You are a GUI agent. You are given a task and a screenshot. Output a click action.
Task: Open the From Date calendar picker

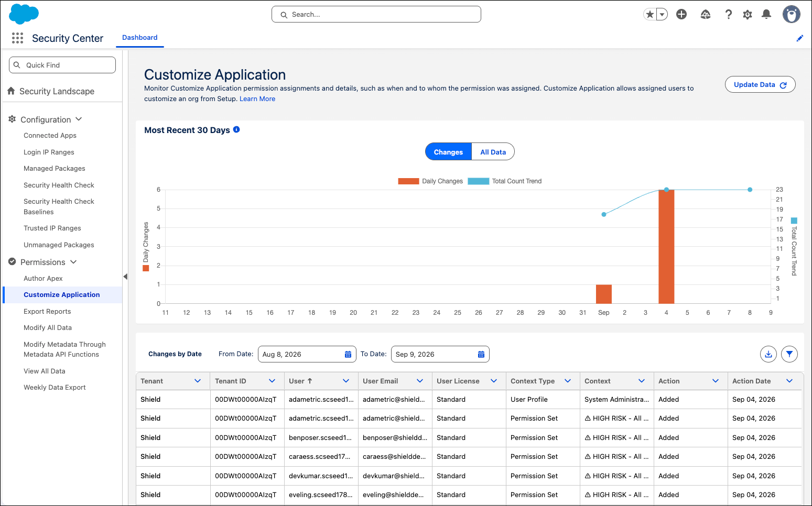[348, 355]
